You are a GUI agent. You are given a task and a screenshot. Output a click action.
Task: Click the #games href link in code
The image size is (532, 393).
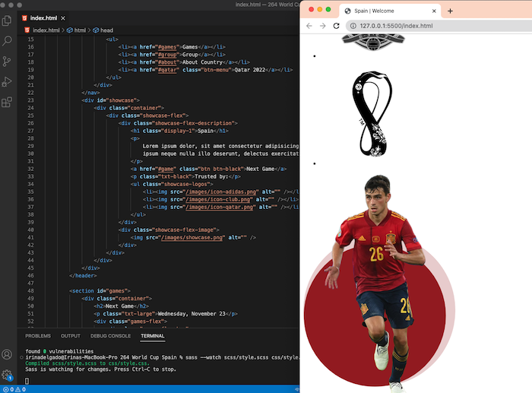point(167,47)
